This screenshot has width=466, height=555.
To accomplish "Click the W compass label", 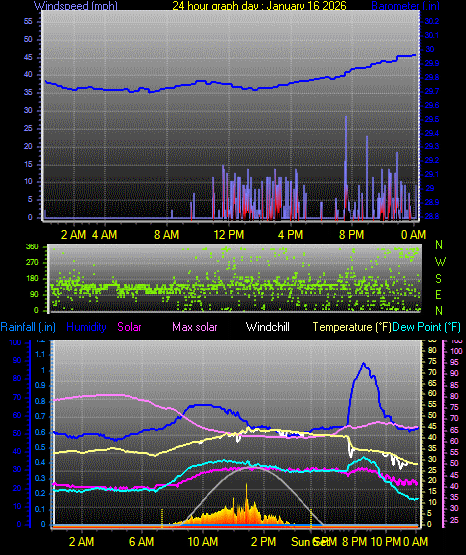I will [440, 262].
